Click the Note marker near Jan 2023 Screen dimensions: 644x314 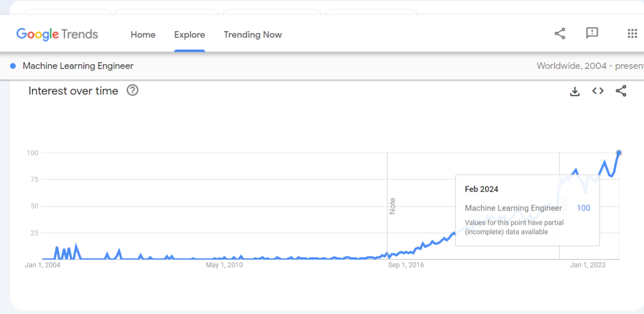pos(564,206)
